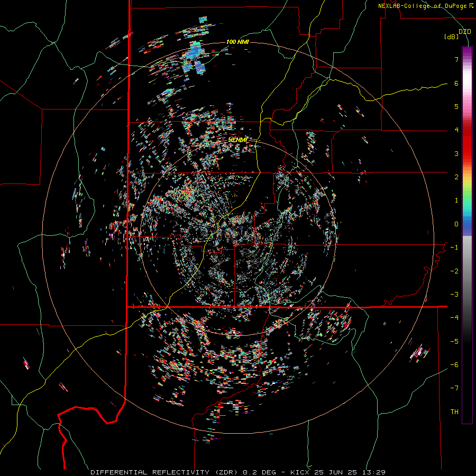Click the -5 value on the color scale

[x=454, y=342]
